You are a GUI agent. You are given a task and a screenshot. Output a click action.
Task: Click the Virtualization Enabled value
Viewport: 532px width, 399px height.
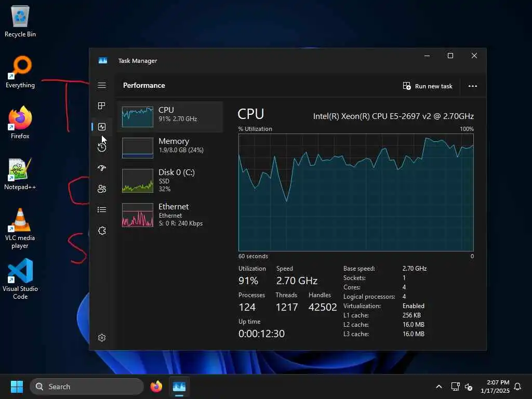pyautogui.click(x=413, y=305)
